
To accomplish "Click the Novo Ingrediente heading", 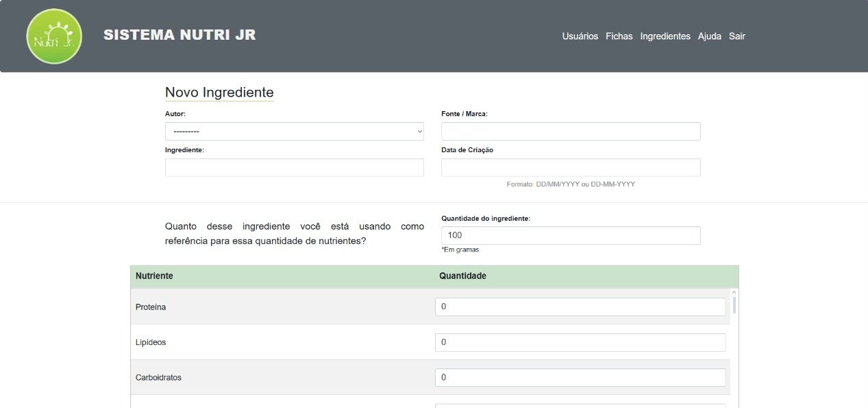I will pos(219,93).
